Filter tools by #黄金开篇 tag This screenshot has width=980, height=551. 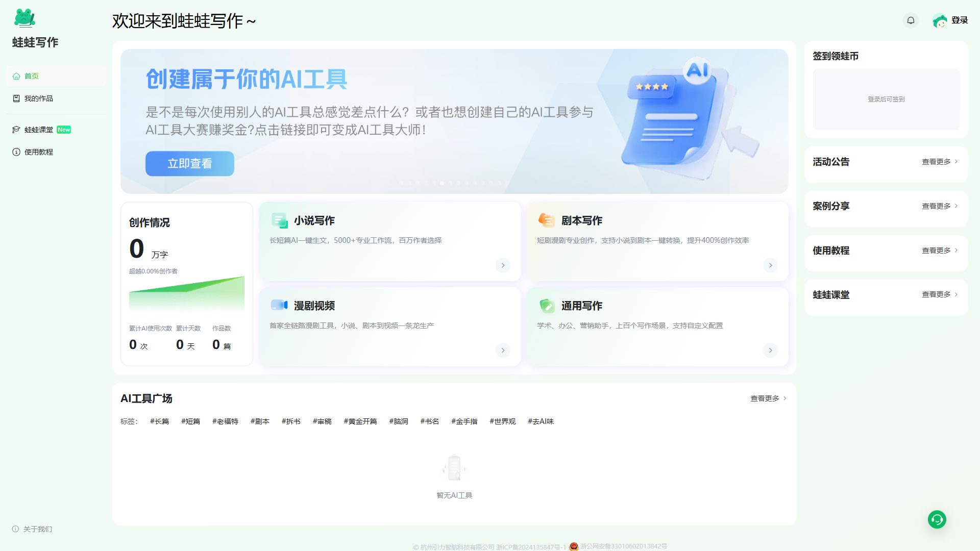click(x=360, y=421)
